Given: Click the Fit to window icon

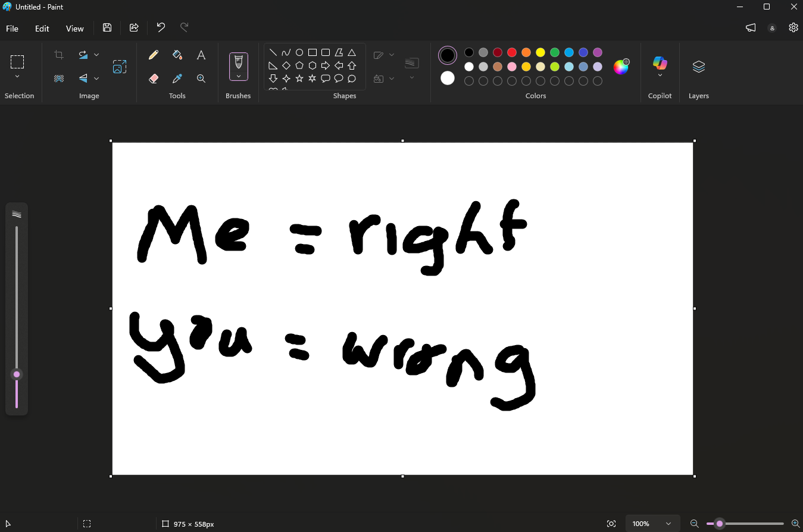Looking at the screenshot, I should (611, 524).
